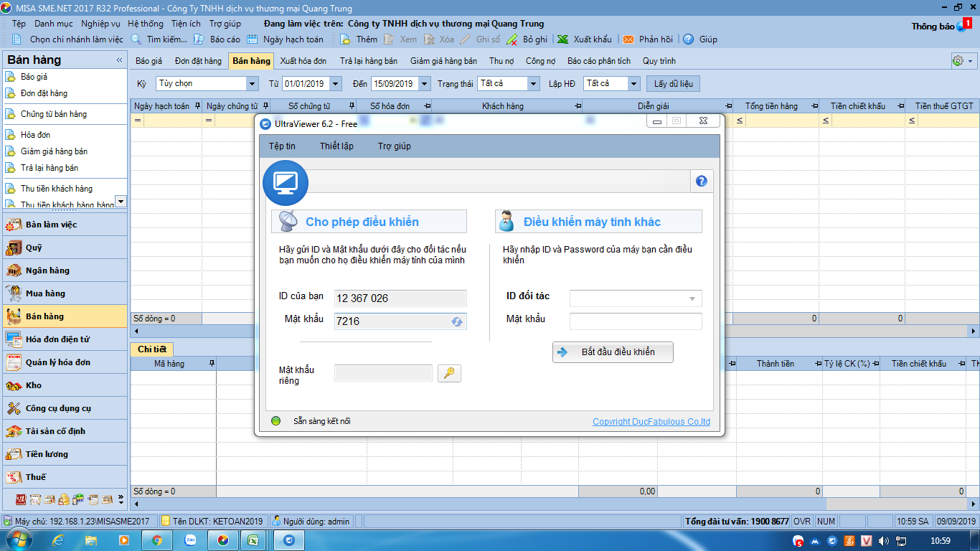Open Excel in the Windows taskbar
Screen dimensions: 980x551
pos(253,540)
